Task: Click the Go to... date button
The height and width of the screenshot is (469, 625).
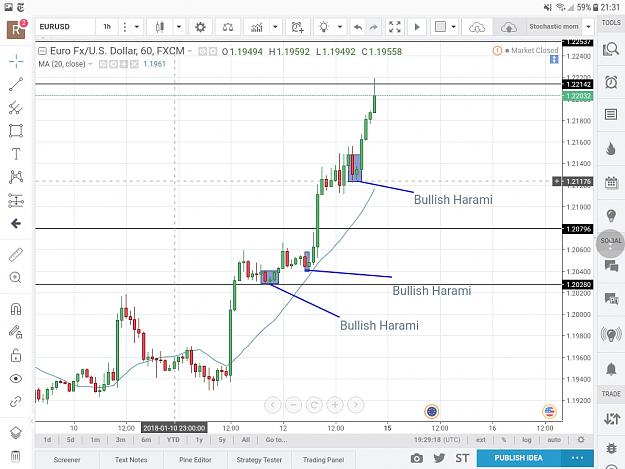Action: click(x=277, y=440)
